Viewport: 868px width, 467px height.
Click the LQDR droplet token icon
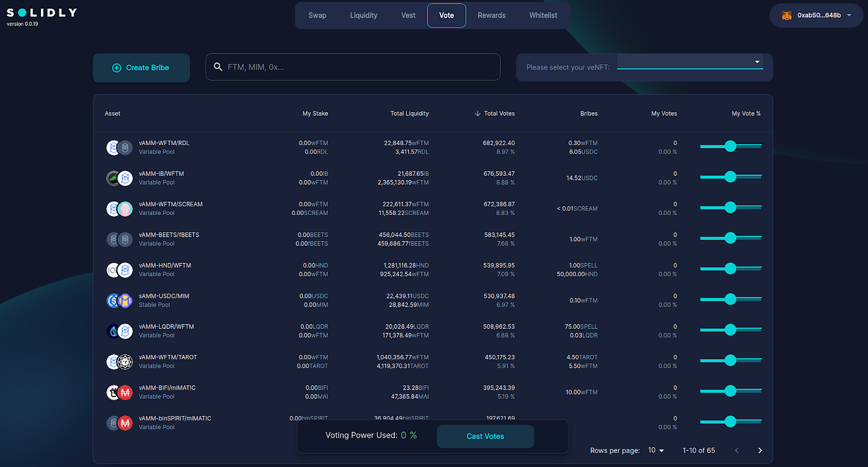coord(115,331)
